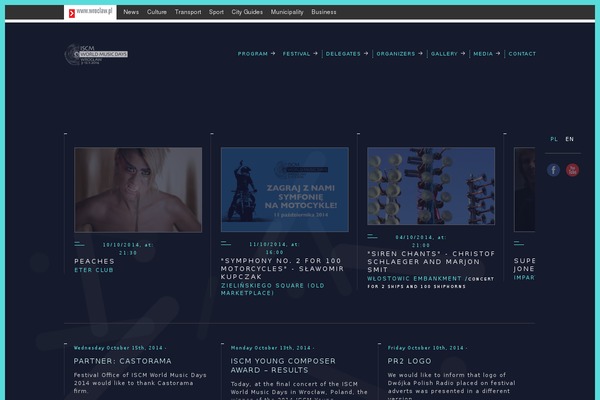Go to the CONTACT page
Screen dimensions: 600x400
coord(522,54)
